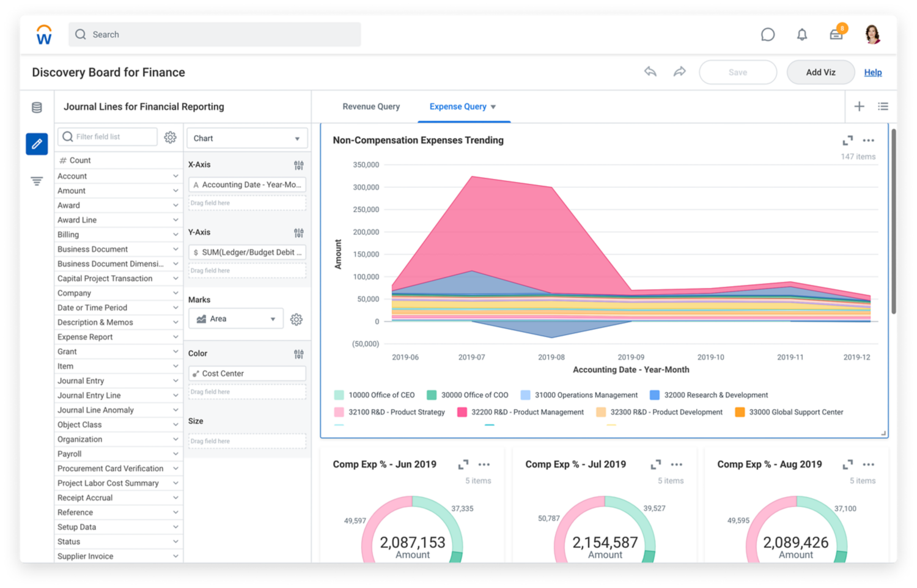Expand Non-Compensation Expenses Trending to fullscreen
Viewport: 917px width, 588px height.
coord(847,140)
